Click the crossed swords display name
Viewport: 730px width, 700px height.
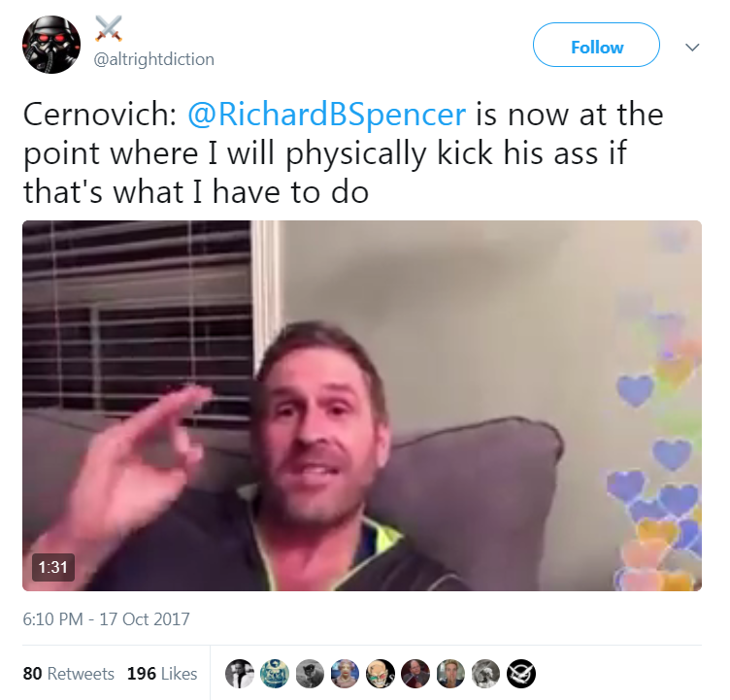click(109, 29)
